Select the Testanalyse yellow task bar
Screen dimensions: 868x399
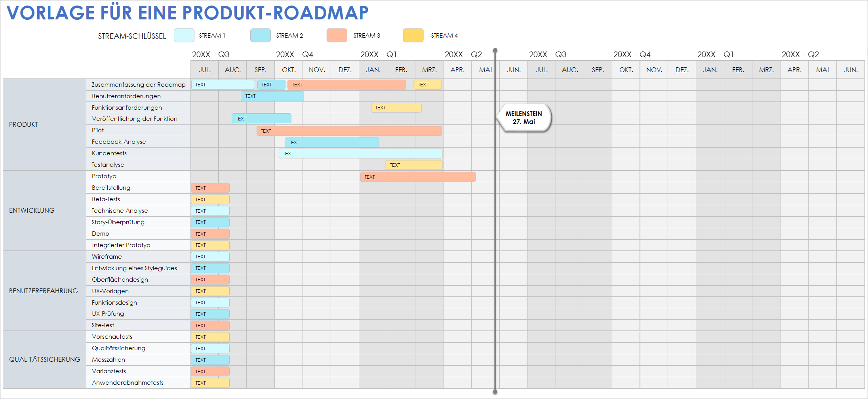click(414, 165)
